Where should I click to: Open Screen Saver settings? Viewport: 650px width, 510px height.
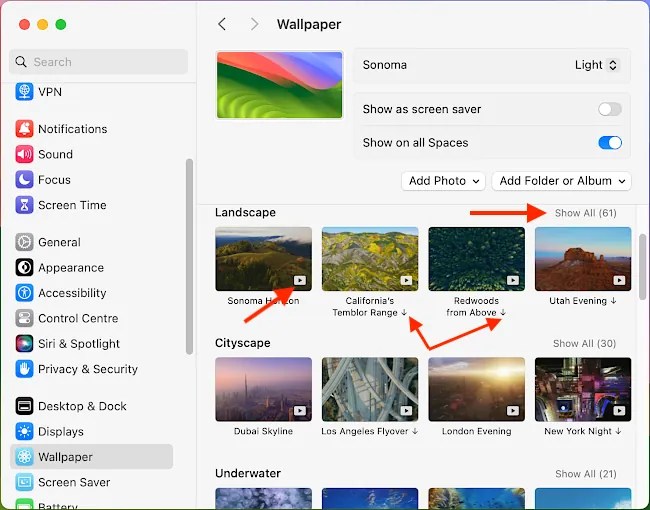(x=91, y=482)
